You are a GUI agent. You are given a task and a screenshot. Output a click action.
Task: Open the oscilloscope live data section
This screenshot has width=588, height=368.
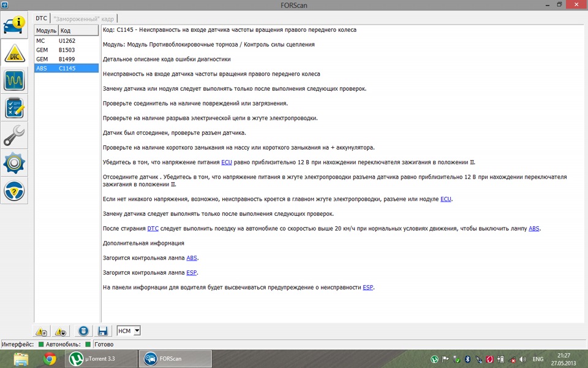pyautogui.click(x=14, y=80)
